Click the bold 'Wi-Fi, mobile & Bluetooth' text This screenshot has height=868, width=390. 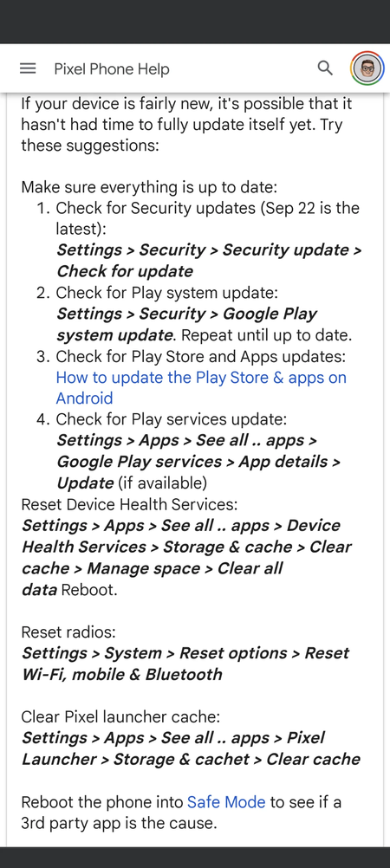click(x=122, y=674)
